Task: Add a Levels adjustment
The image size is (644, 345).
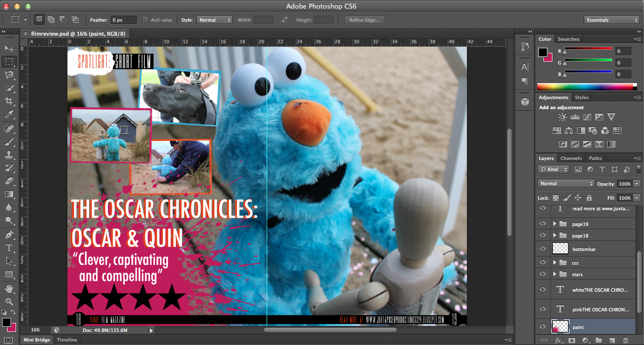Action: [x=575, y=117]
